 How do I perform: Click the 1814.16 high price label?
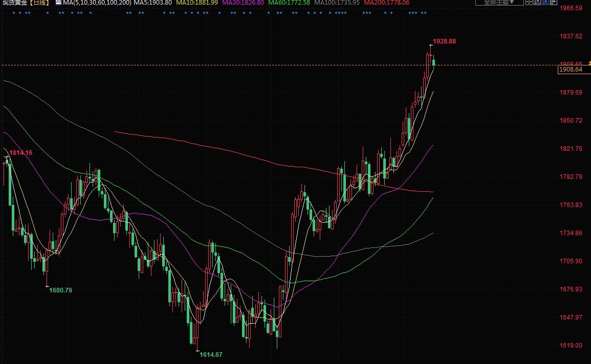(x=20, y=153)
